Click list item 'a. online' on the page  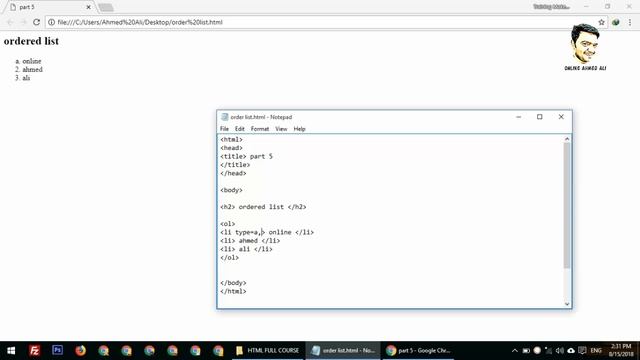pyautogui.click(x=28, y=61)
